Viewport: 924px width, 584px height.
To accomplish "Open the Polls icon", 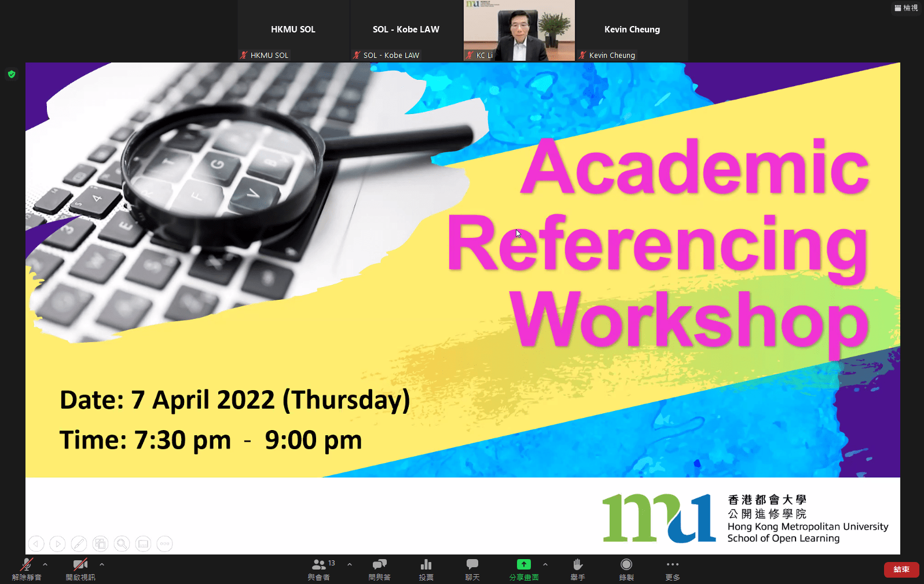I will [426, 568].
